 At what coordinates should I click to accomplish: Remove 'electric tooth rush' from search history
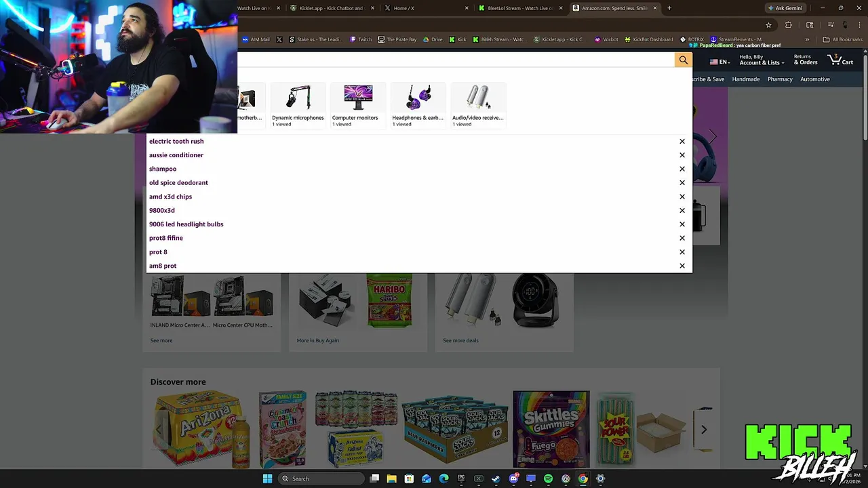682,141
